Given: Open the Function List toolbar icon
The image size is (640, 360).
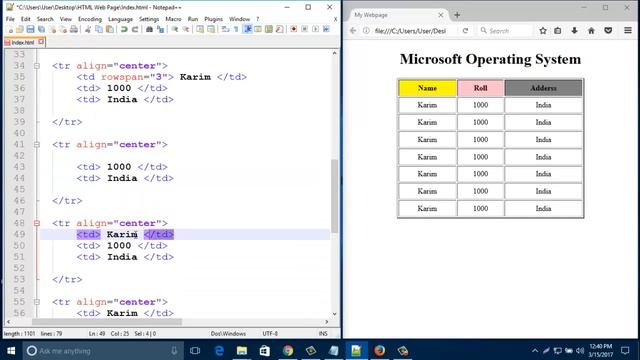Looking at the screenshot, I should [x=280, y=29].
